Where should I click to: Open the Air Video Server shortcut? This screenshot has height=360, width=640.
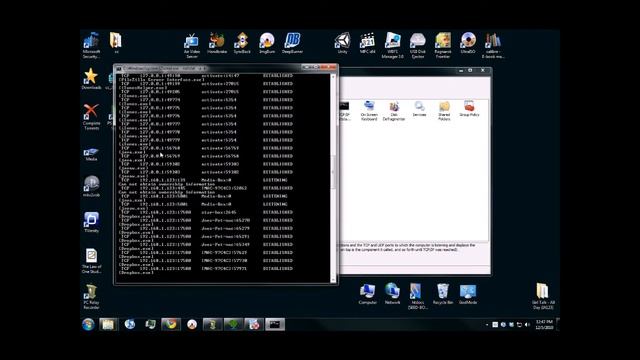[191, 45]
